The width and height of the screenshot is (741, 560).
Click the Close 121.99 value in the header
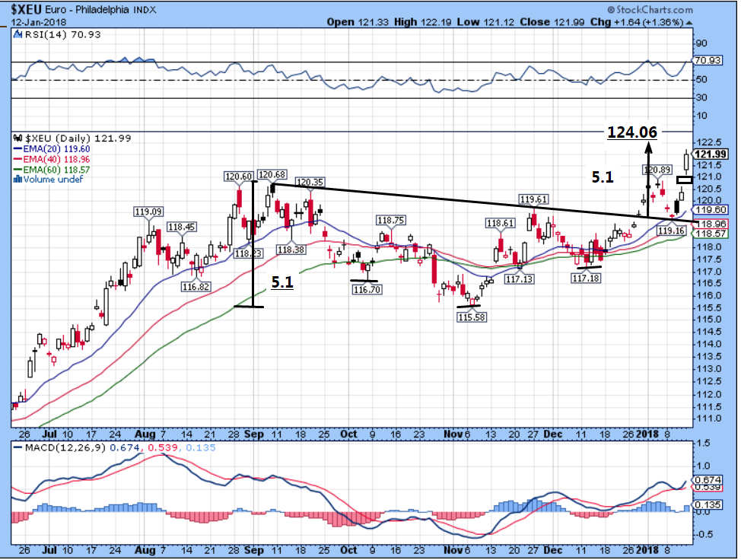tap(552, 22)
